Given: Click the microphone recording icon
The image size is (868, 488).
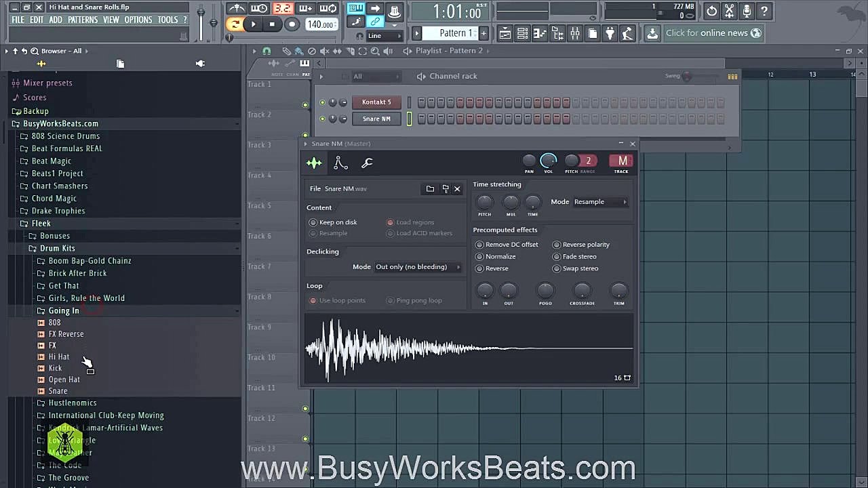Looking at the screenshot, I should [747, 11].
